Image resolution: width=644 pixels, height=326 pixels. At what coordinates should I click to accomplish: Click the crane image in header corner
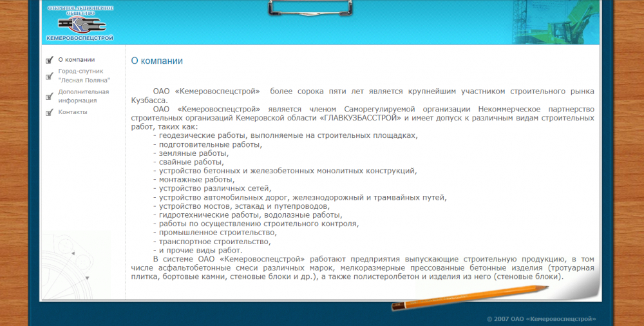(x=555, y=22)
